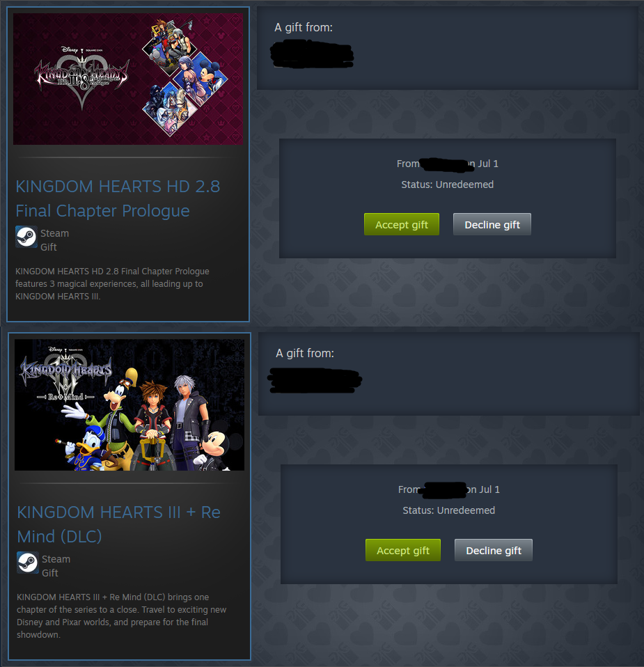The image size is (644, 667).
Task: Click the Kingdom Hearts III Re Mind cover art
Action: click(129, 405)
